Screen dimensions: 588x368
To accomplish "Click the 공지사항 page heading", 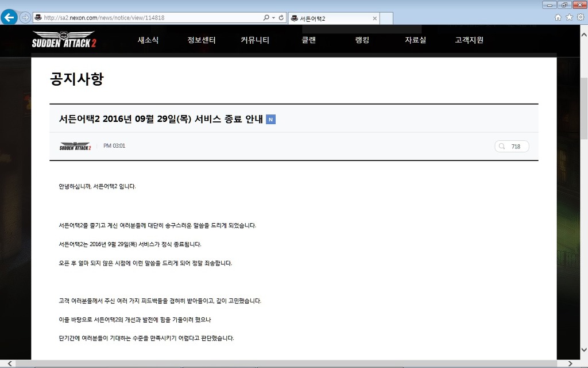I will [76, 79].
